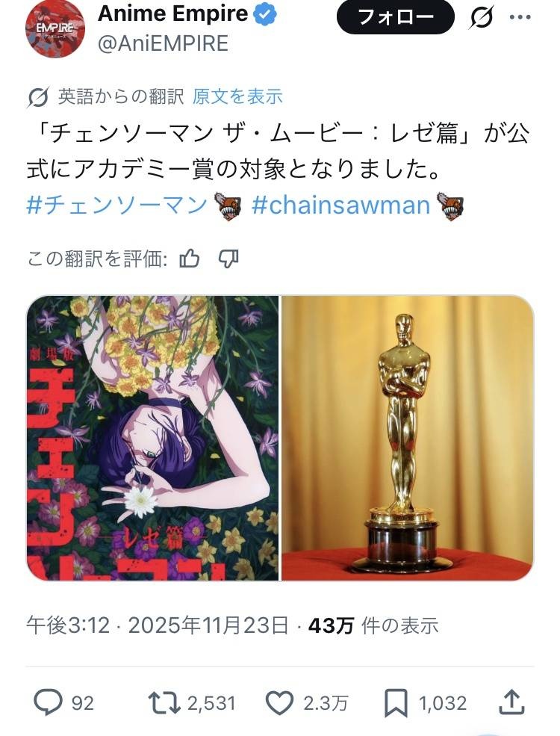Open the three-dot more options menu
Screen dimensions: 560x736
coord(520,17)
